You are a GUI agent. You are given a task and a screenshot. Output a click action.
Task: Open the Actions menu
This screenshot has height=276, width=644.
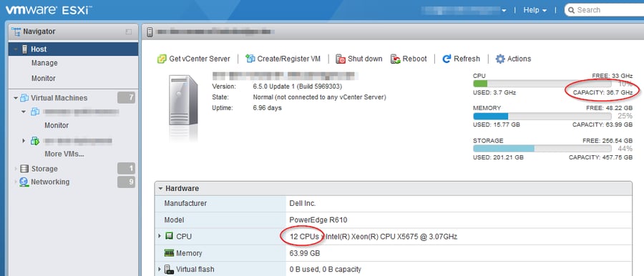click(x=513, y=59)
